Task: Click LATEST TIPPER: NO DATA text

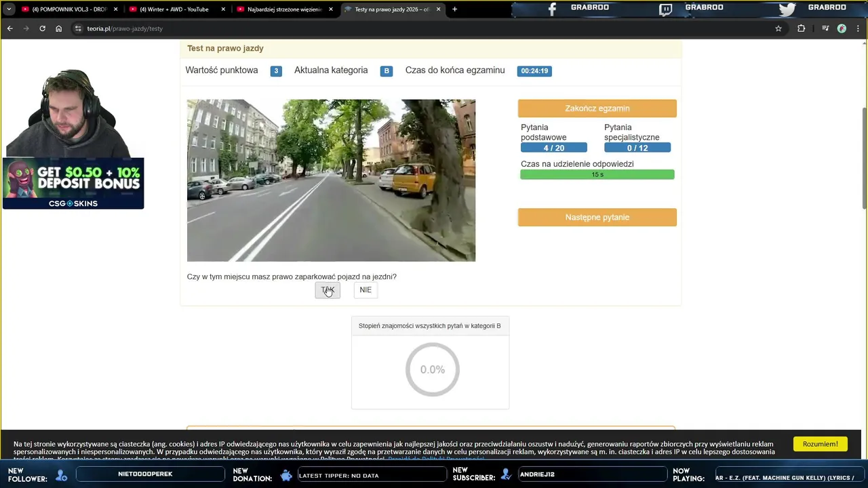Action: [x=339, y=475]
